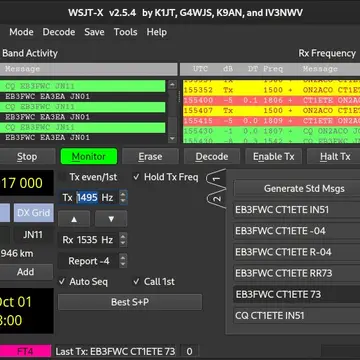Screen dimensions: 360x360
Task: Click Band Activity scrollbar down arrow
Action: [172, 138]
